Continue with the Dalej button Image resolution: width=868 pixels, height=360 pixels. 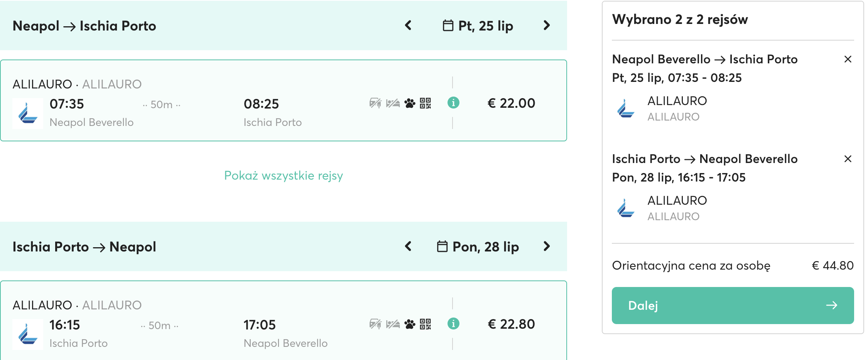pos(733,306)
